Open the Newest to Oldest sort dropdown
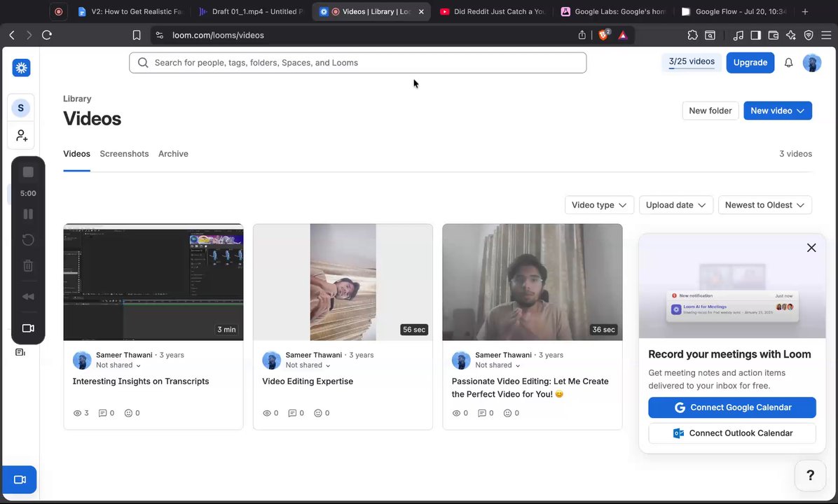Viewport: 838px width, 504px height. tap(765, 205)
